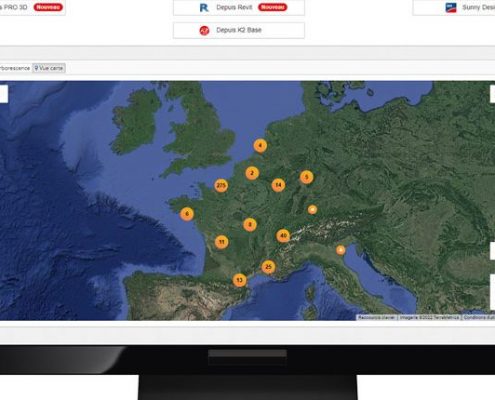
Task: Switch to the Arborescence tab
Action: tap(14, 68)
